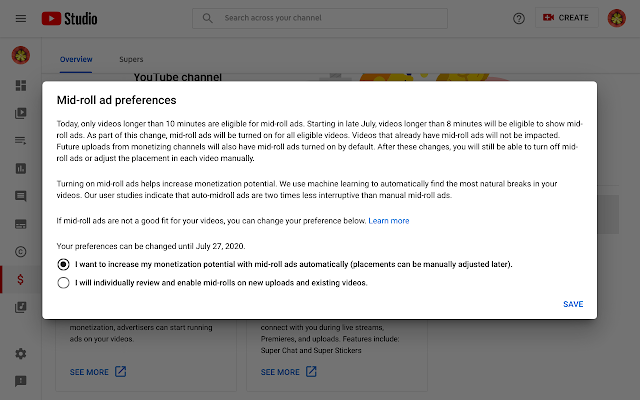Click external-link icon beside left SEE MORE
This screenshot has width=640, height=400.
(120, 371)
